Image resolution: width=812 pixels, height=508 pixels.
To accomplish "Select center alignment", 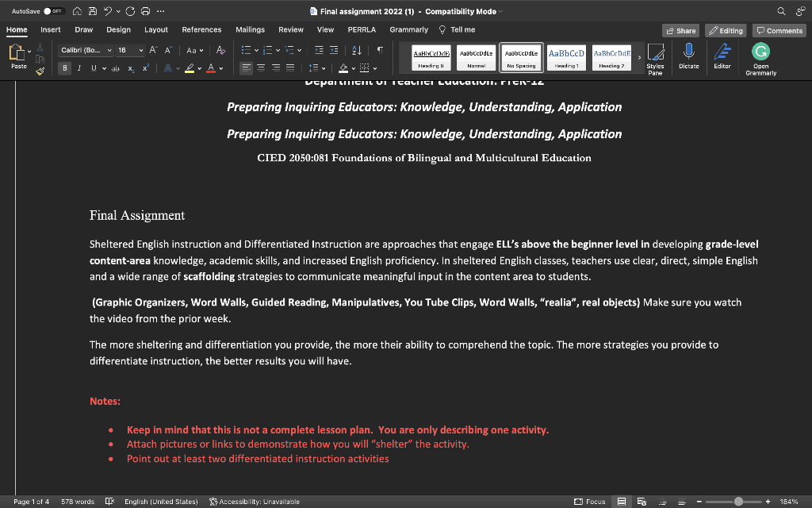I will (262, 67).
